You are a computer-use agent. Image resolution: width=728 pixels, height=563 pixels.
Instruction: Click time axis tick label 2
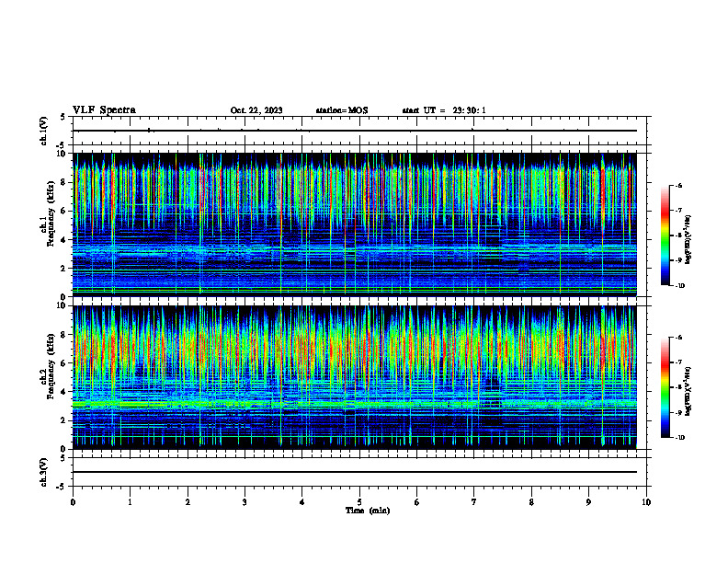coord(188,502)
